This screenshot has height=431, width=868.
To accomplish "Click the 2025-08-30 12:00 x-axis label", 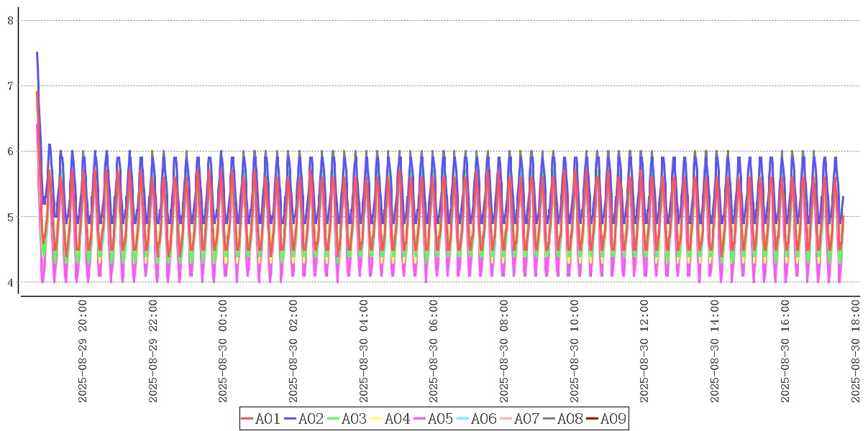I will 645,352.
